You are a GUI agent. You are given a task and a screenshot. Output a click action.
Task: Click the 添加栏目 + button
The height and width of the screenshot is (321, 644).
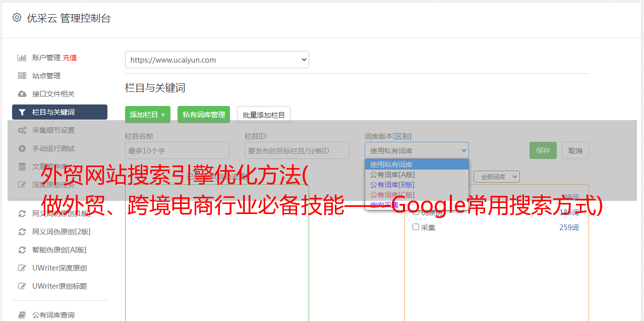[148, 115]
